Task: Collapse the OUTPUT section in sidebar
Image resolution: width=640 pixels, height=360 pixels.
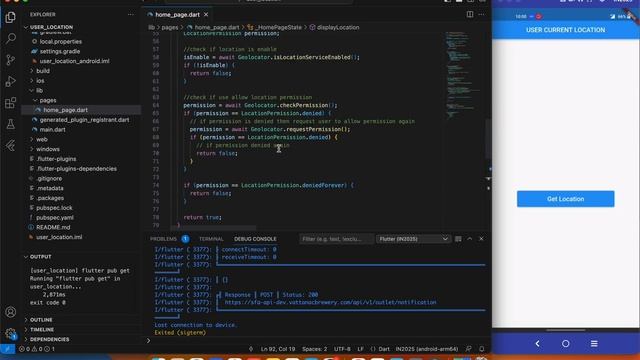Action: pos(40,257)
